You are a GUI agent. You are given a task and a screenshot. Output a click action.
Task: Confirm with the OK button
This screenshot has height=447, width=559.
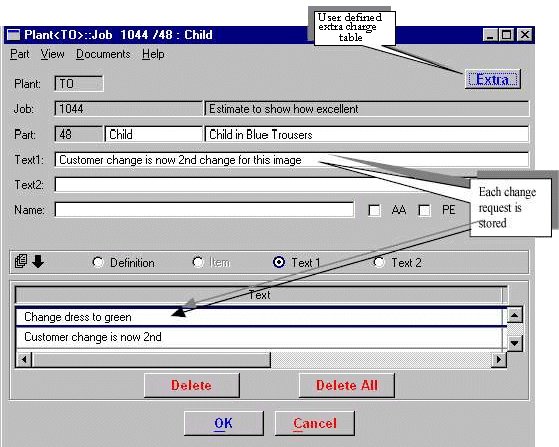(x=224, y=423)
